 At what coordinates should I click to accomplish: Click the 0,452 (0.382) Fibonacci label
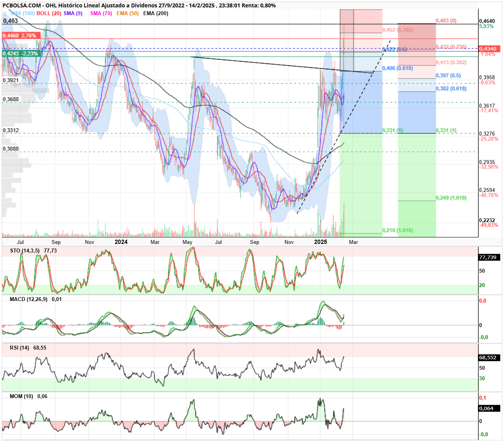tap(398, 30)
